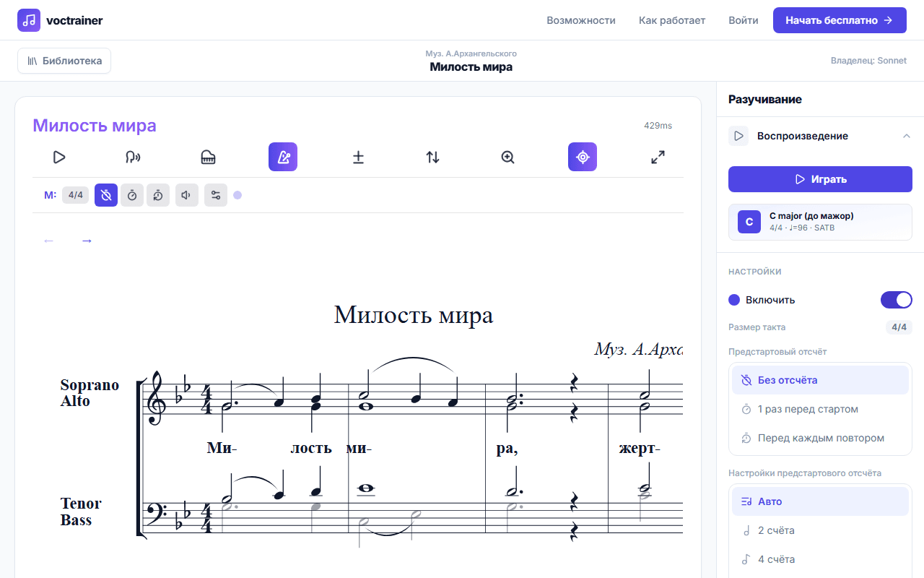The image size is (924, 578).
Task: Toggle the Включить switch
Action: (x=897, y=300)
